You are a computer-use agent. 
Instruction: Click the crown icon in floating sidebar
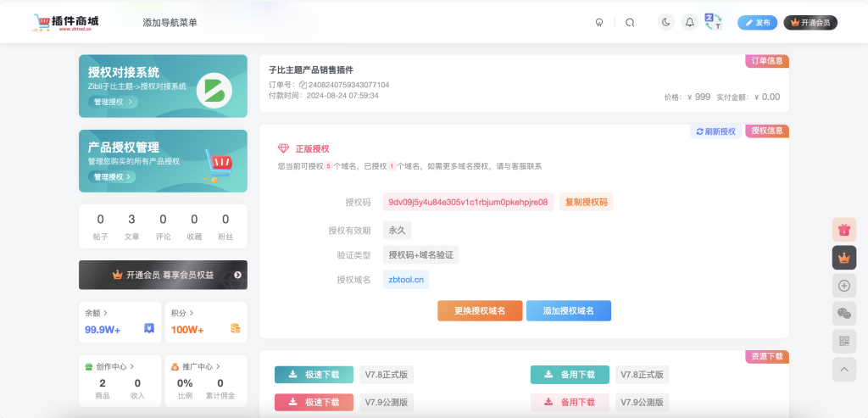pyautogui.click(x=844, y=258)
